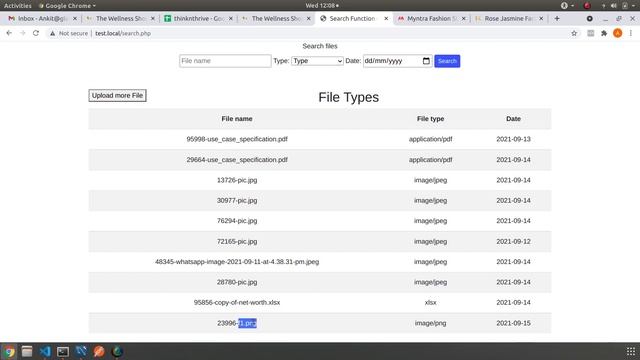The height and width of the screenshot is (360, 640).
Task: Select the Search Function tab
Action: pos(353,18)
